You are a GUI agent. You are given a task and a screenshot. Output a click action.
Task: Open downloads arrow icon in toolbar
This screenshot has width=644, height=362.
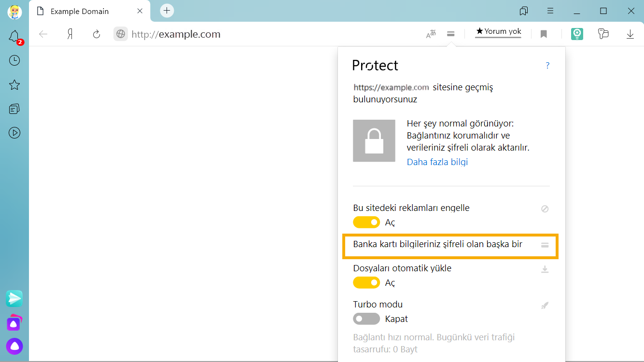coord(630,34)
